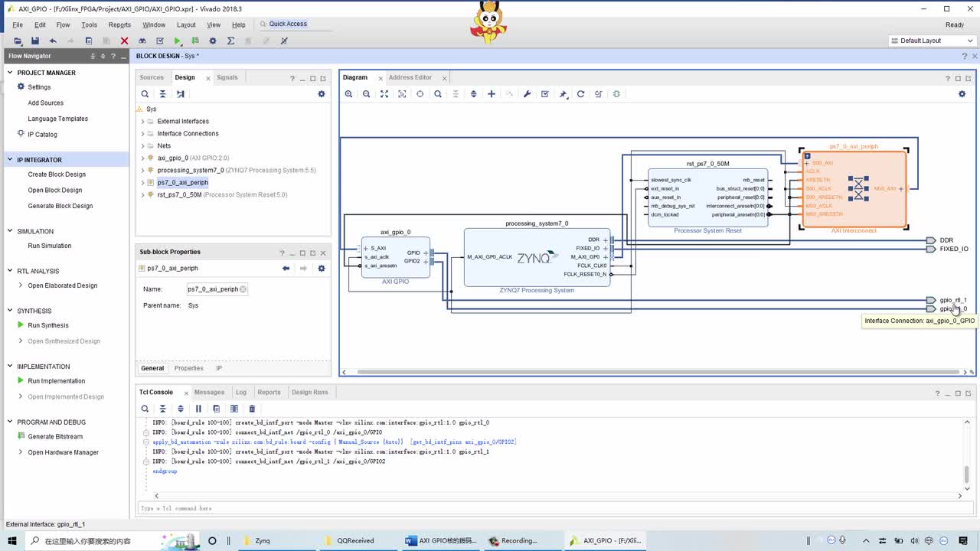The height and width of the screenshot is (551, 980).
Task: Click the Pause icon in Tcl Console
Action: point(198,409)
